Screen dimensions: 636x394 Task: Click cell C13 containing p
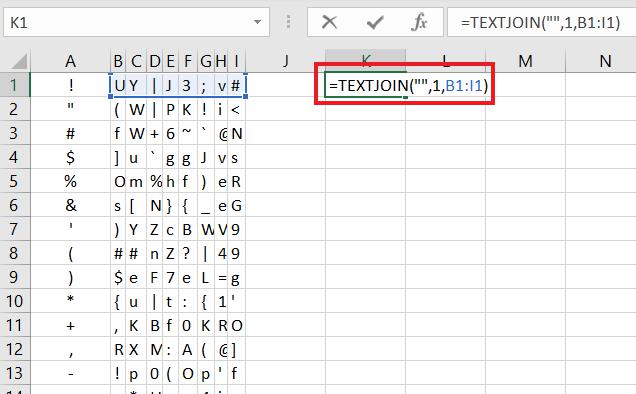136,372
